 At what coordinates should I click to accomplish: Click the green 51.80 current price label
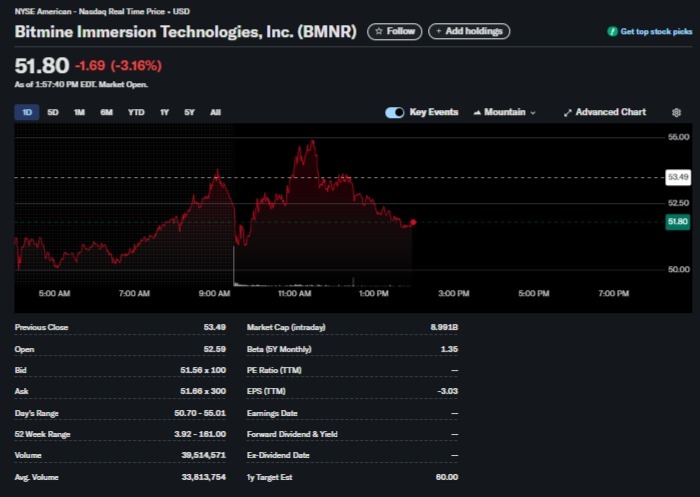coord(678,221)
